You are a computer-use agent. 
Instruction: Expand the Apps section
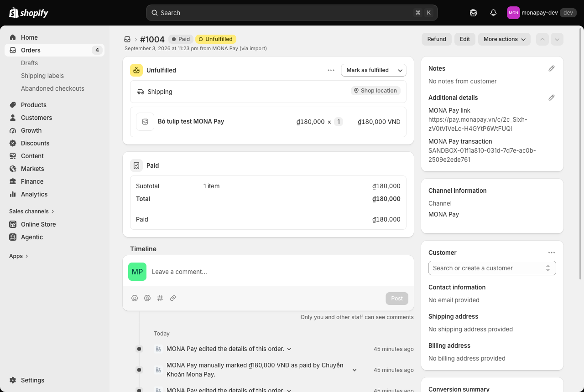point(19,256)
